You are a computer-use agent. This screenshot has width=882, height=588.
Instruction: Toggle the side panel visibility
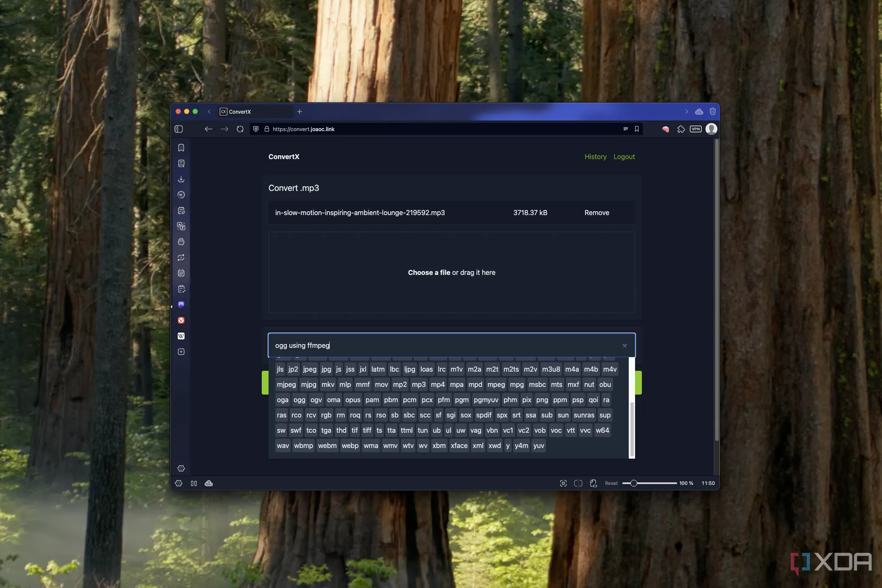point(179,129)
